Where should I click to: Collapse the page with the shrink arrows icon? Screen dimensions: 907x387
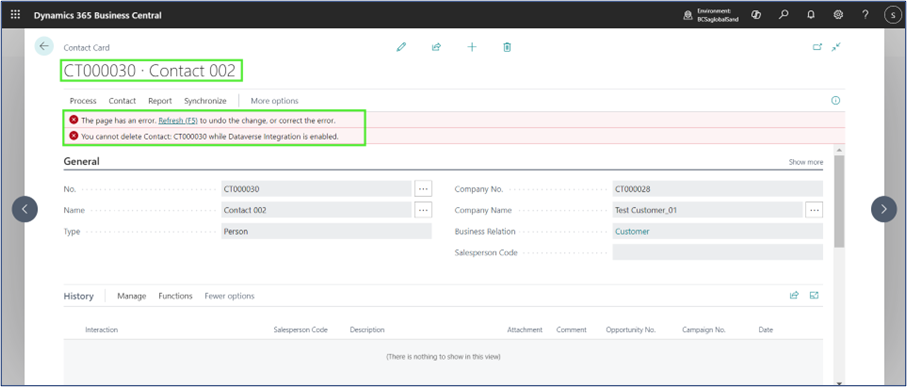click(836, 47)
